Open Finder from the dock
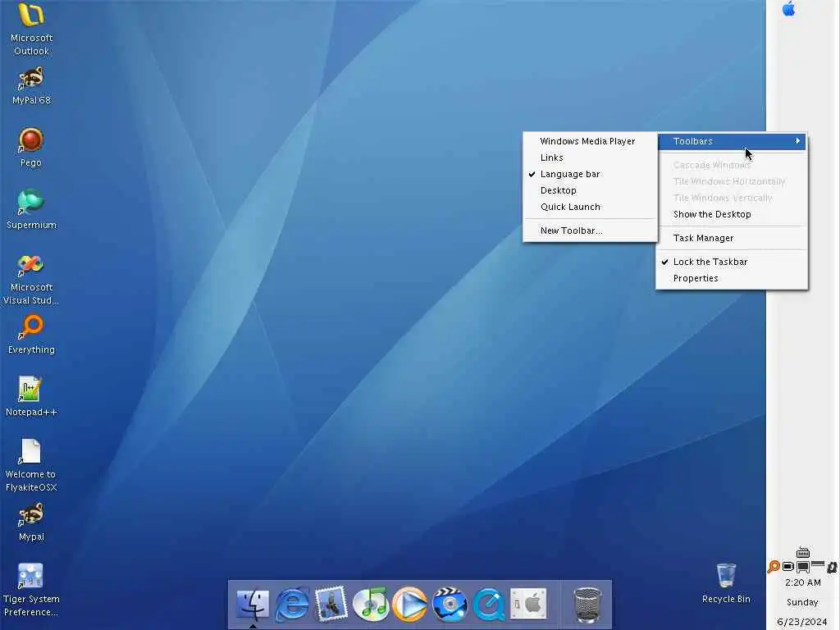The height and width of the screenshot is (630, 840). point(253,605)
